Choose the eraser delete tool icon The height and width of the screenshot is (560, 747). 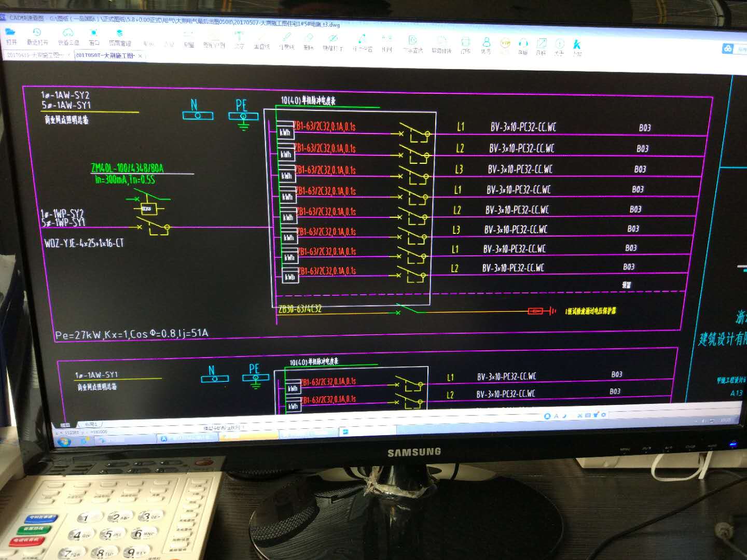click(x=309, y=37)
